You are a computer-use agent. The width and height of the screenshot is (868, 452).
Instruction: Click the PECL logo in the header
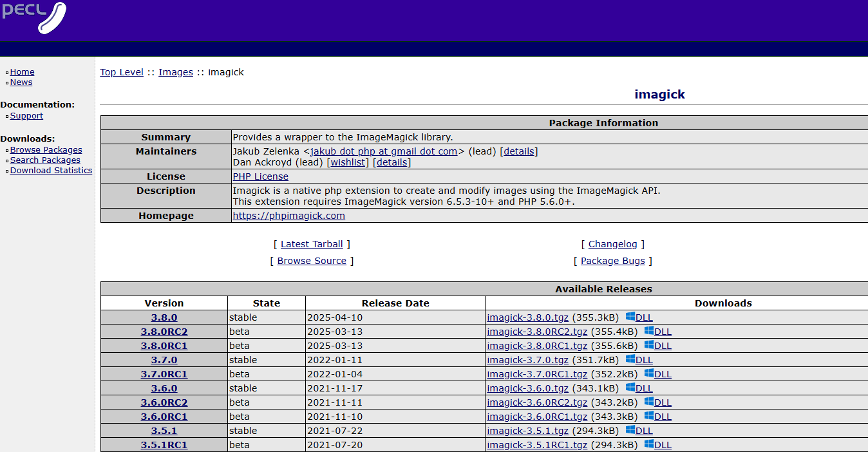pyautogui.click(x=33, y=17)
